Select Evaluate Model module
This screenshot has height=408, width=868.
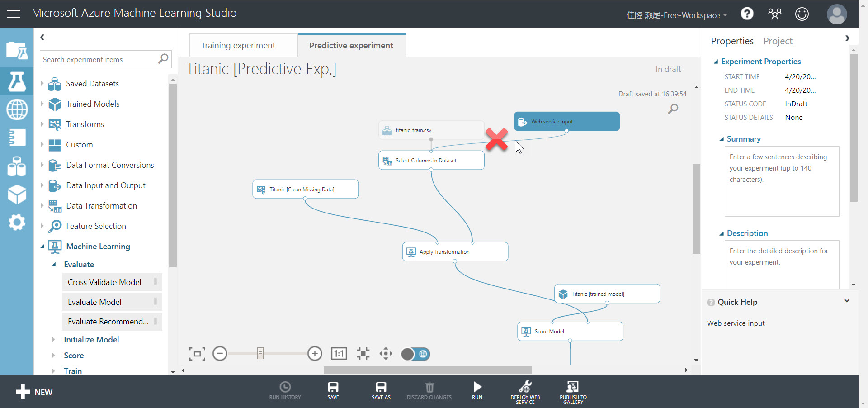click(112, 302)
